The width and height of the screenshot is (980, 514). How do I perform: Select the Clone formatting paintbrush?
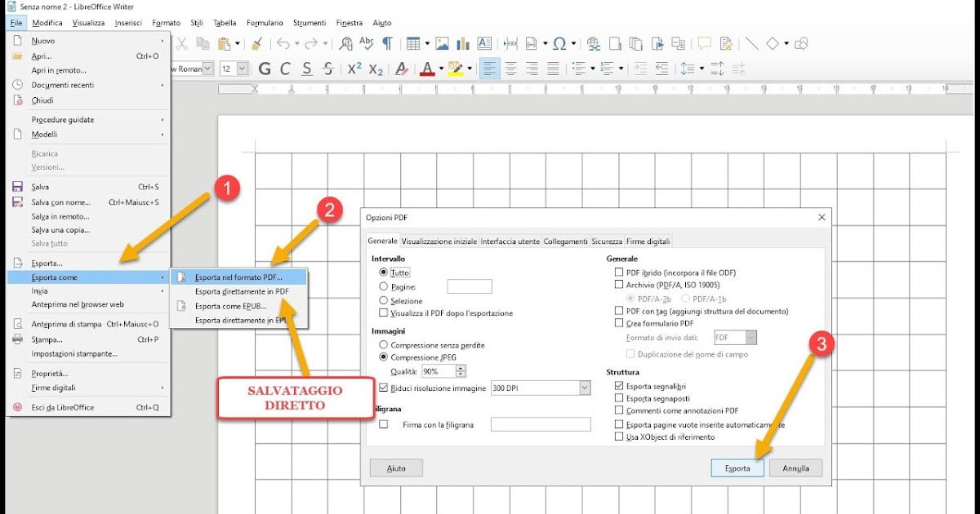pos(256,44)
